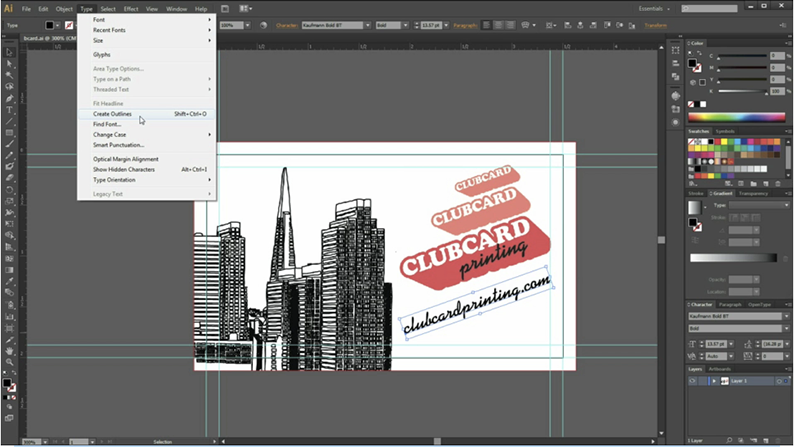
Task: Expand Layer 1 disclosure triangle
Action: point(713,381)
